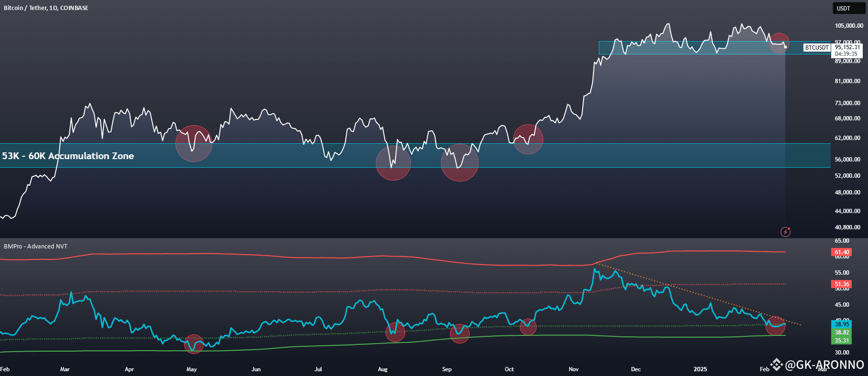Click 81,000.00 on the price axis

(847, 81)
